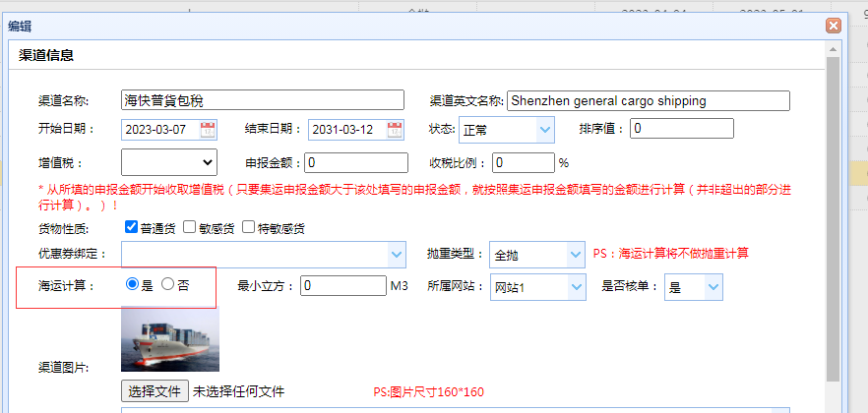Click the 渠道英文名称 input field
This screenshot has width=868, height=413.
pyautogui.click(x=649, y=100)
